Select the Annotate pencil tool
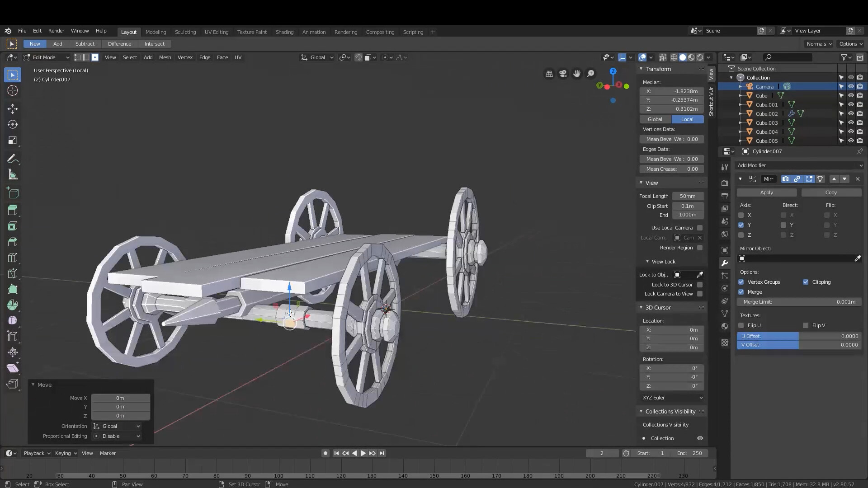This screenshot has height=488, width=868. pos(13,159)
